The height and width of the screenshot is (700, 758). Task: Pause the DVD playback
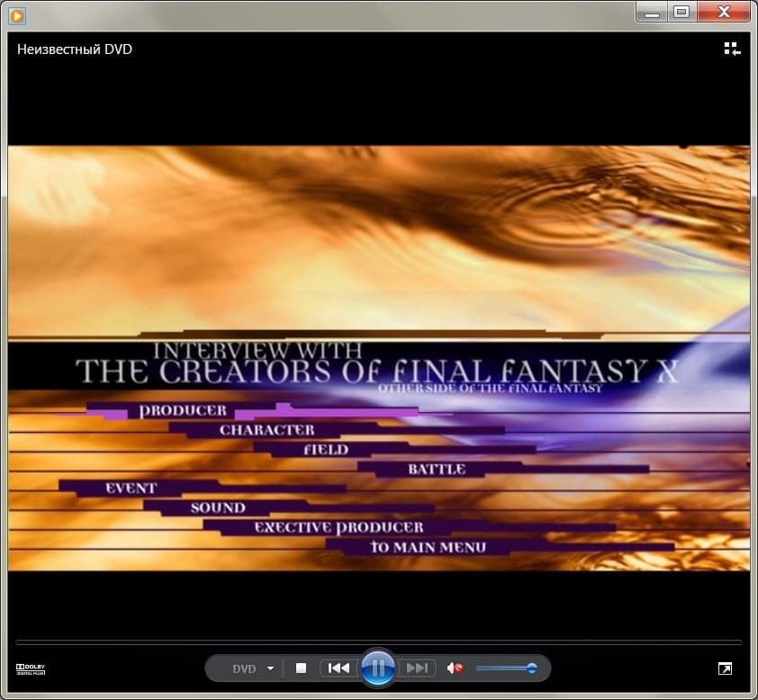378,669
